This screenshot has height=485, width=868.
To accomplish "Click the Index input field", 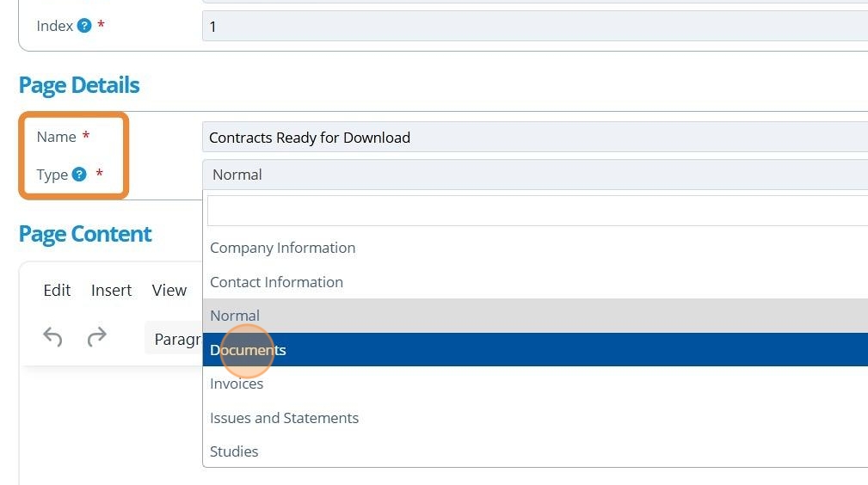I will [533, 27].
